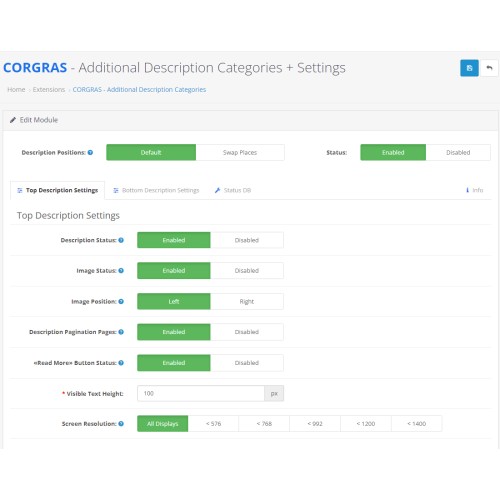Click help icon beside Read More Button Status

tap(121, 363)
